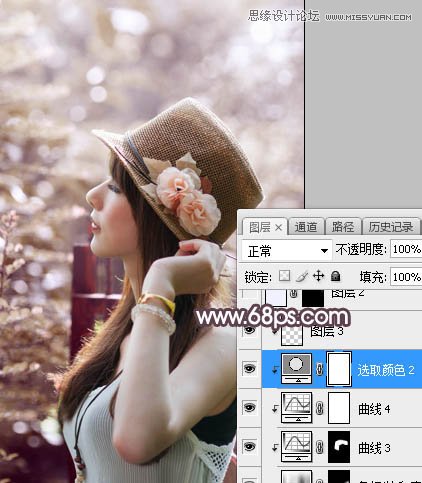
Task: Show the 图层 2 layer via visibility box
Action: pos(250,294)
